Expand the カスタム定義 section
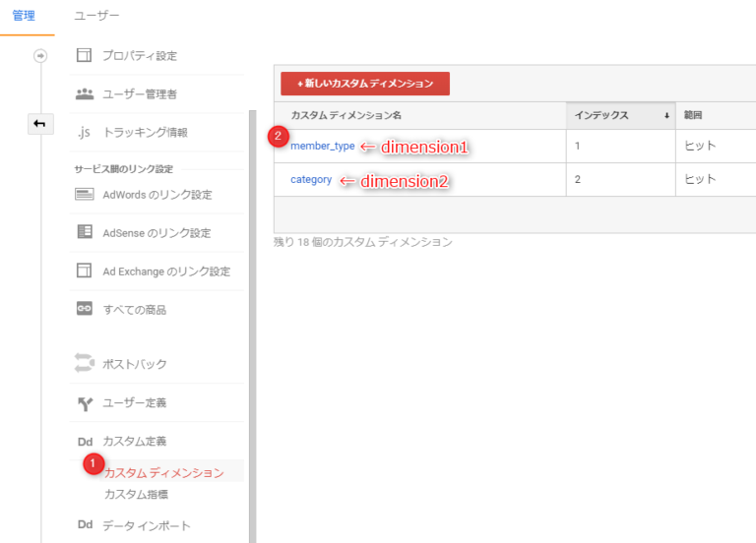756x543 pixels. (135, 442)
